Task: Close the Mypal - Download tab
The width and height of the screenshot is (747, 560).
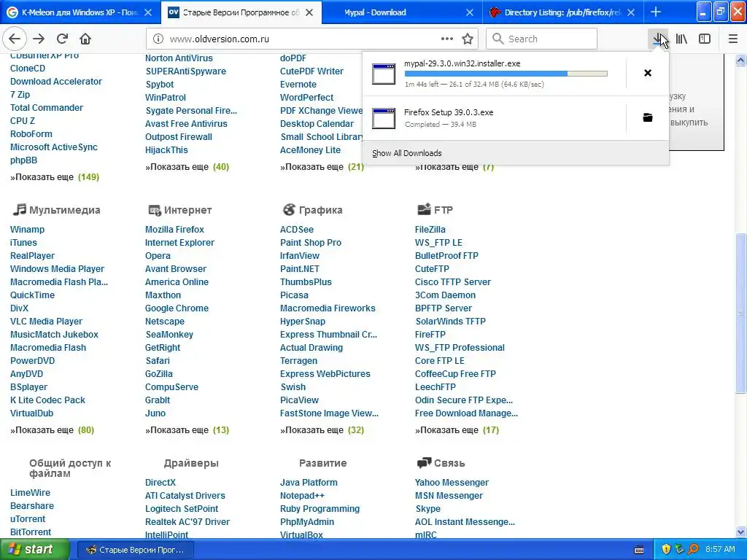Action: point(470,12)
